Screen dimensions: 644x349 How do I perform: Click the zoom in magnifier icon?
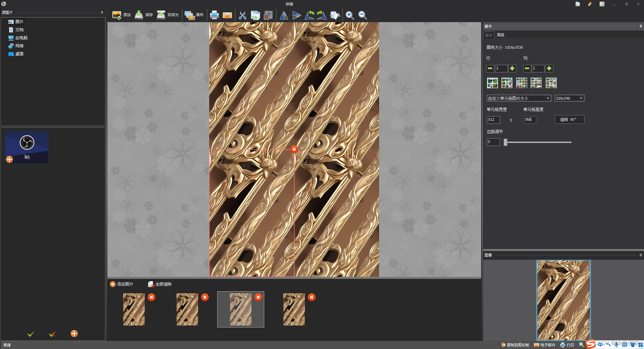coord(350,15)
